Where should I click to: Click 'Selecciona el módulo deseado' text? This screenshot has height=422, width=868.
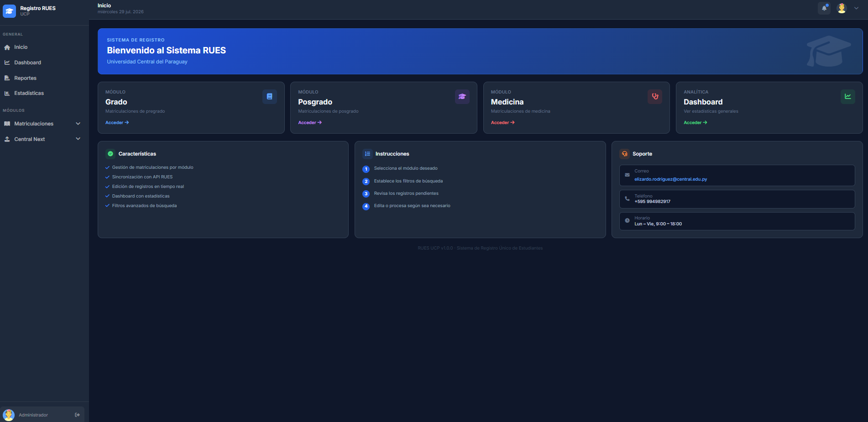coord(406,168)
